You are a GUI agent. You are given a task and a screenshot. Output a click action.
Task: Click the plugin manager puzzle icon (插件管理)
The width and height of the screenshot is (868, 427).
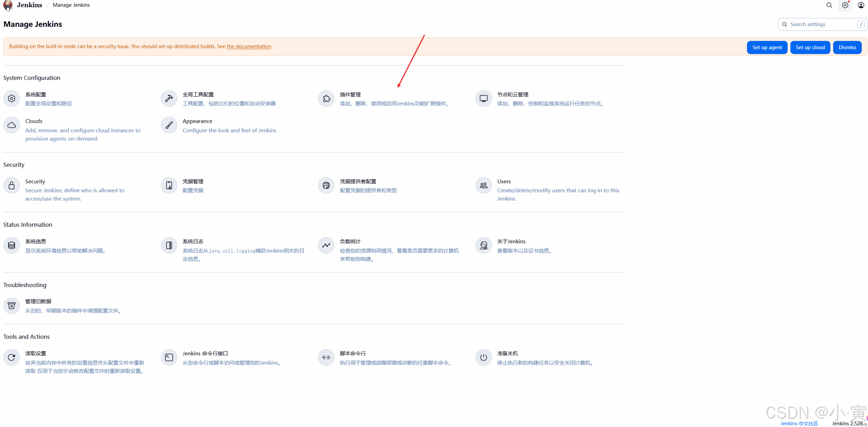coord(326,99)
